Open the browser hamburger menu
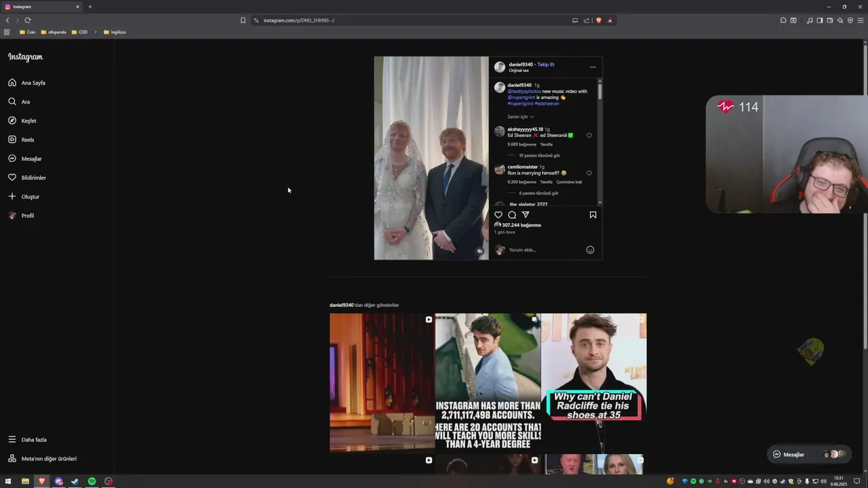Viewport: 868px width, 488px height. pos(861,20)
